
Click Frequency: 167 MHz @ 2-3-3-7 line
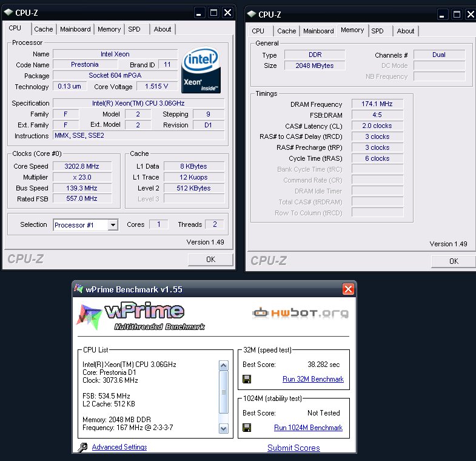[x=128, y=428]
